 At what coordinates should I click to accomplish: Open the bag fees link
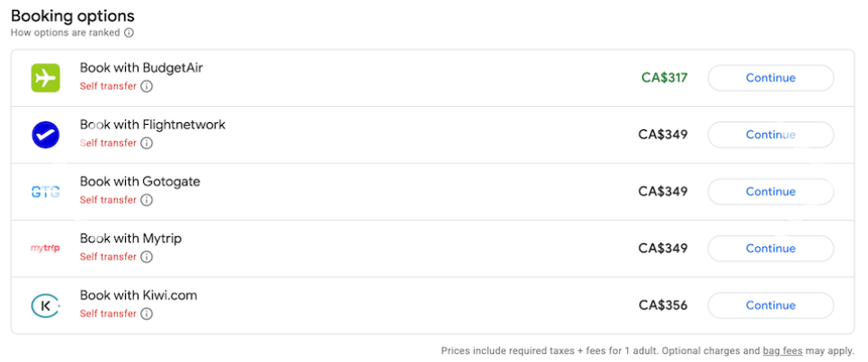[x=783, y=351]
